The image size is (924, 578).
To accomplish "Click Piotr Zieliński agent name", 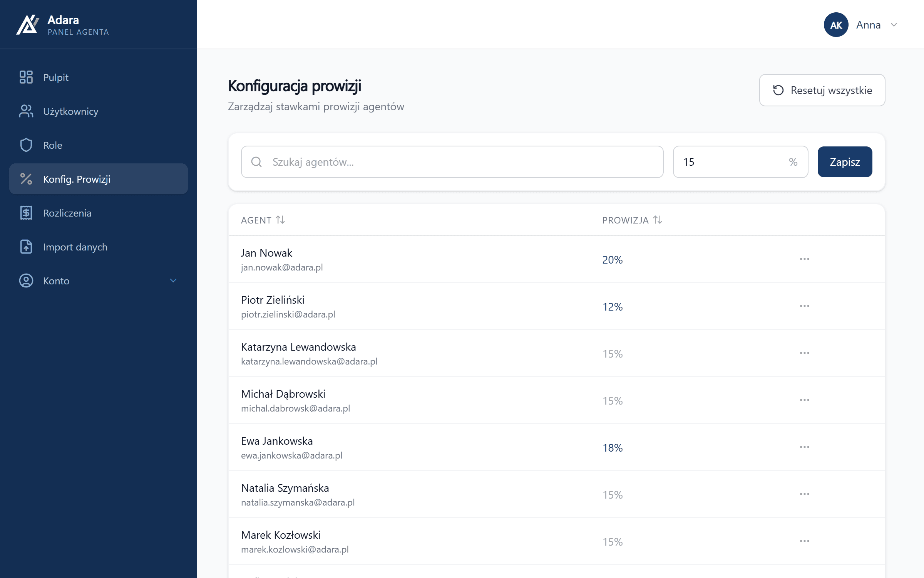I will [273, 300].
